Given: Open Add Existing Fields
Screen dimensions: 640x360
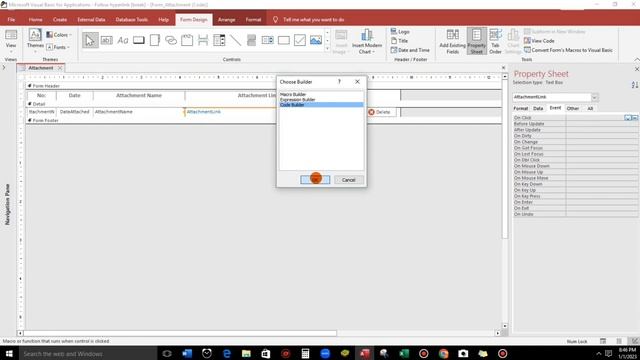Looking at the screenshot, I should (x=452, y=41).
